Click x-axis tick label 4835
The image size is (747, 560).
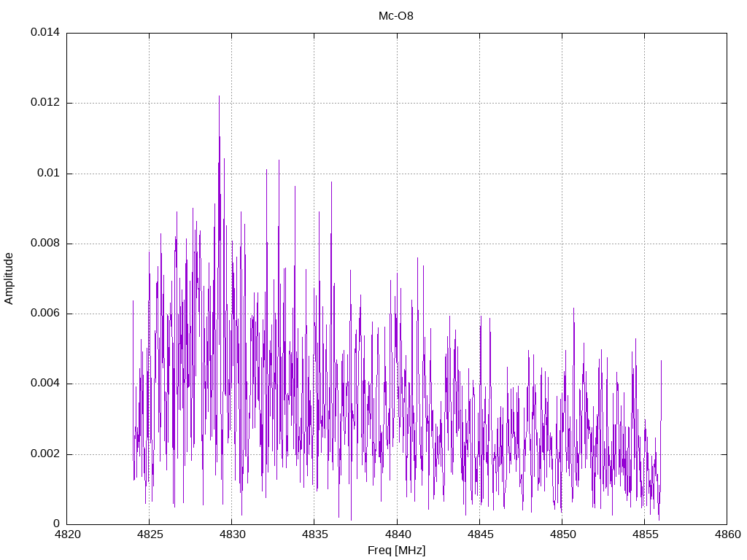click(314, 534)
